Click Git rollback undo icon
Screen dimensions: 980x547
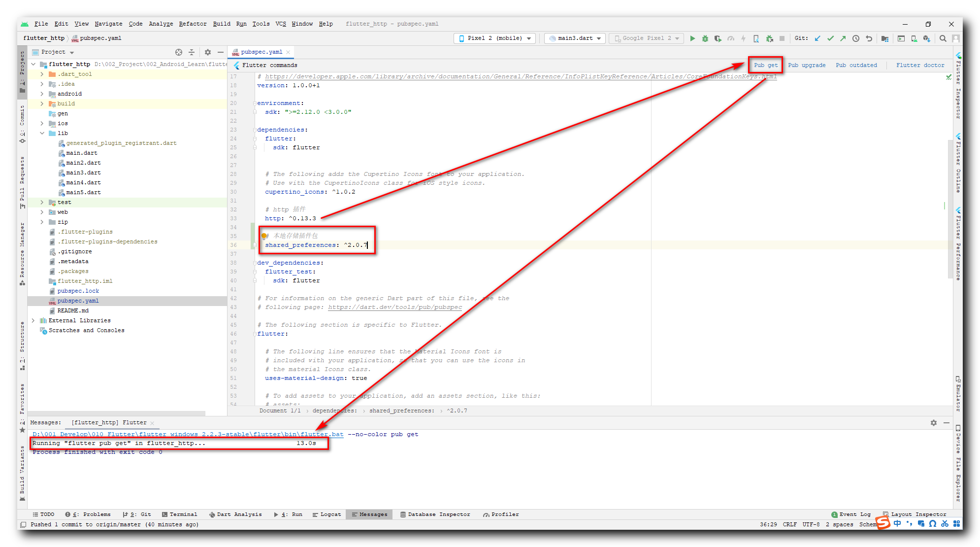869,38
